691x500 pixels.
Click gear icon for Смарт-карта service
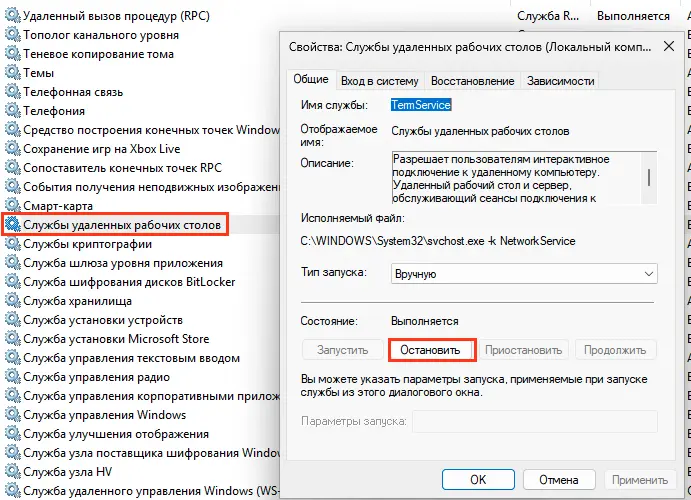[12, 205]
